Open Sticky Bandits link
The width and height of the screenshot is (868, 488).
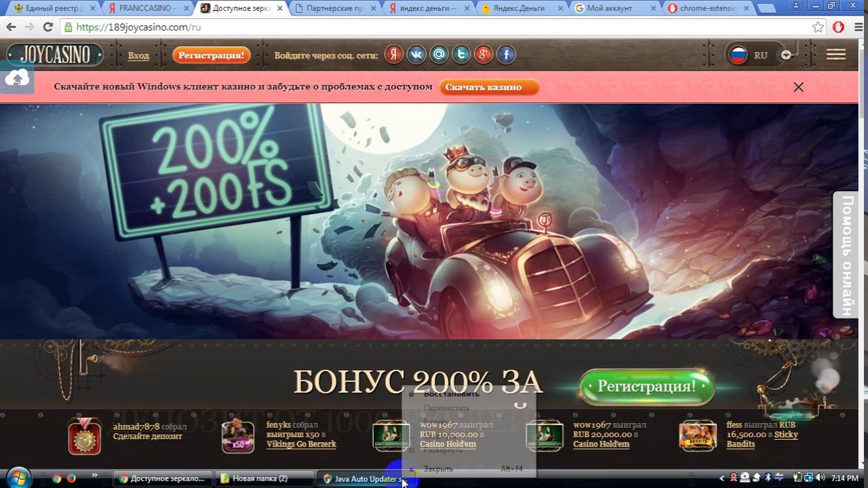pos(762,439)
